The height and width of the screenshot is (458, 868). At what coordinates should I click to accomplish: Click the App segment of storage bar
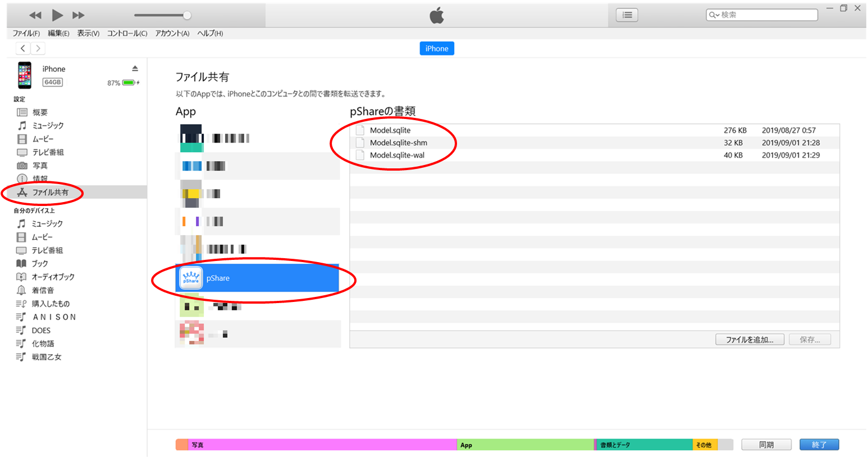point(526,445)
